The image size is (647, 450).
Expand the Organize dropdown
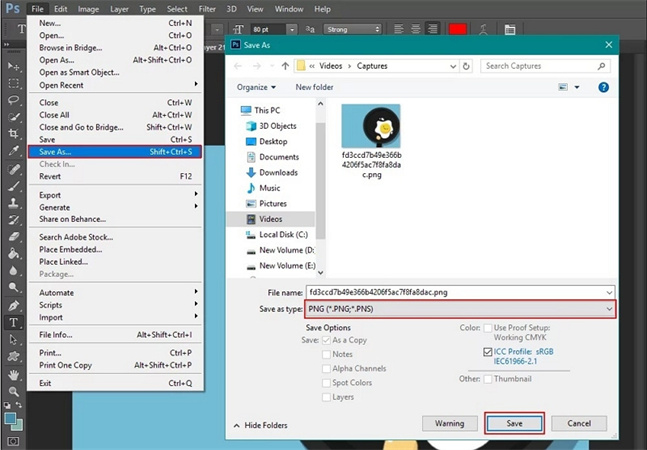258,87
